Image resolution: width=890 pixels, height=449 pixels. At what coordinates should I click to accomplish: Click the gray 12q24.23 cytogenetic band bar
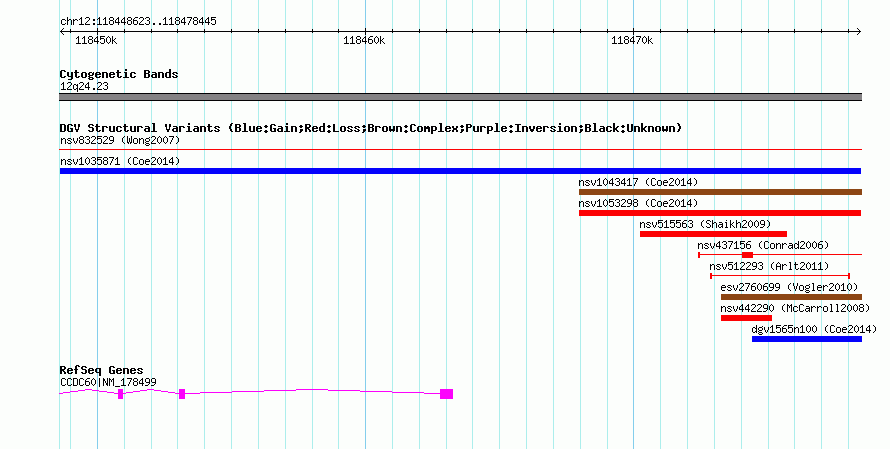tap(460, 97)
